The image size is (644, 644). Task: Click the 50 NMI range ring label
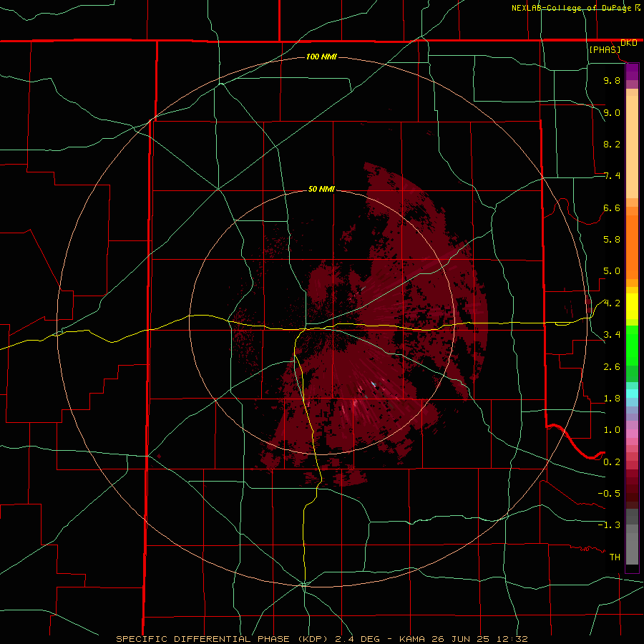coord(321,190)
